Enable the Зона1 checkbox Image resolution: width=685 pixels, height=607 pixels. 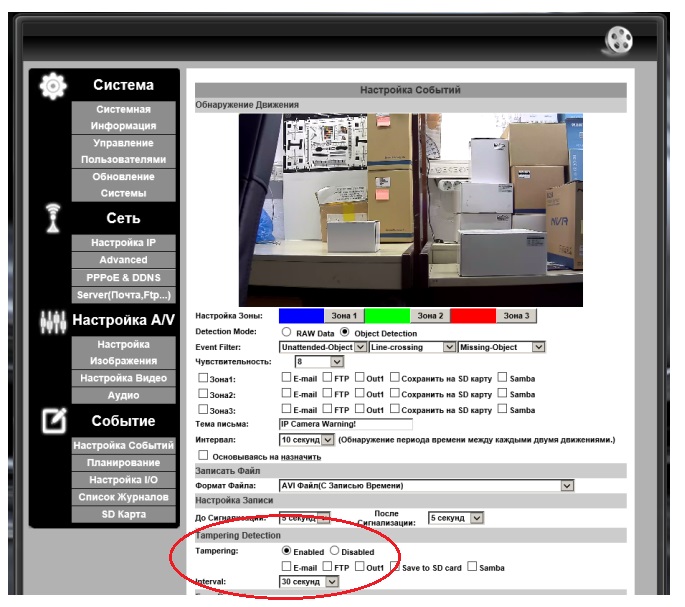tap(203, 378)
